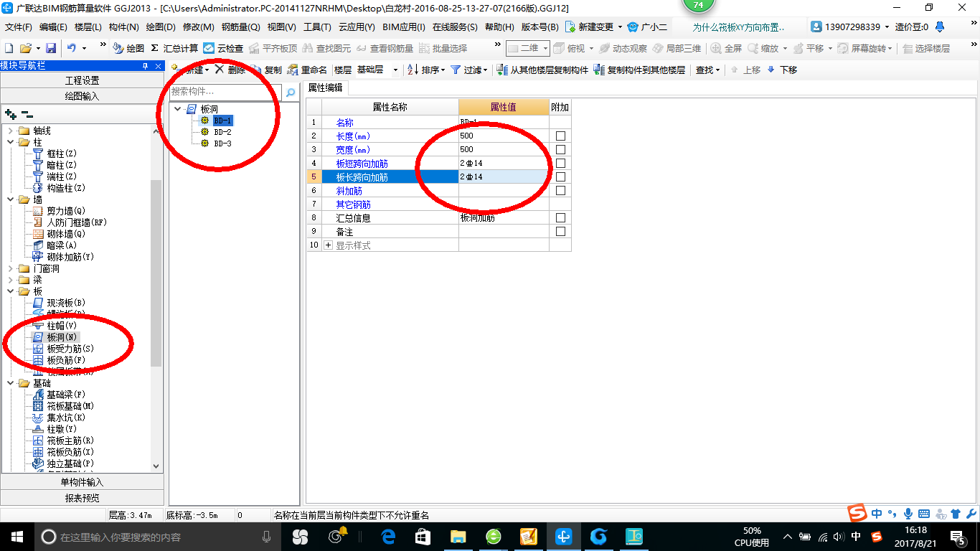Toggle 附加 checkbox for 斜加筋 row

(560, 190)
